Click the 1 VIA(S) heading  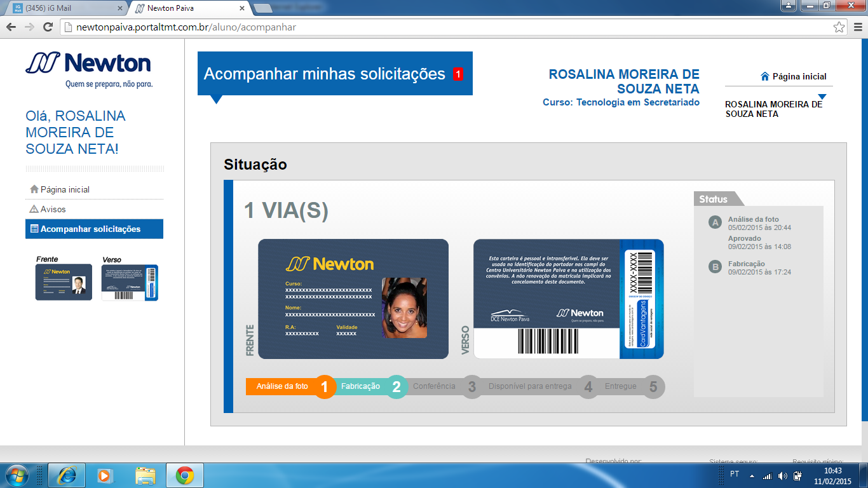[286, 211]
